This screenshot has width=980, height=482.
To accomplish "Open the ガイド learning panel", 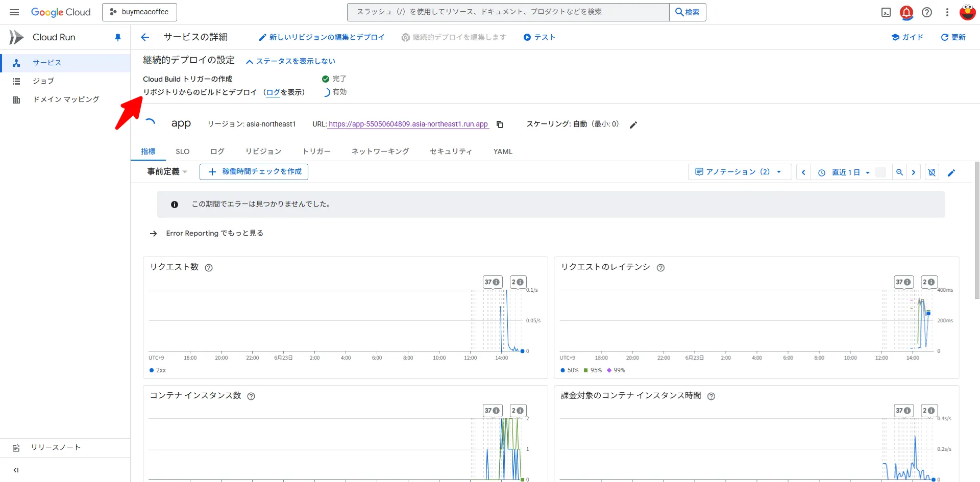I will click(x=908, y=37).
